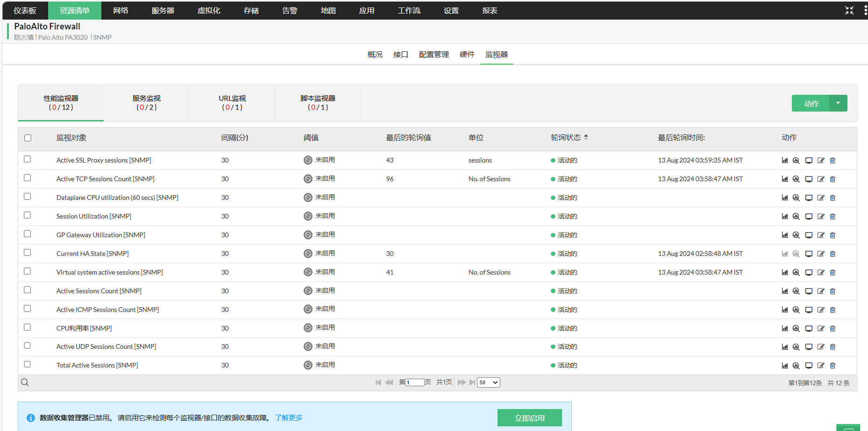Click the page number input field
This screenshot has width=868, height=431.
tap(414, 382)
